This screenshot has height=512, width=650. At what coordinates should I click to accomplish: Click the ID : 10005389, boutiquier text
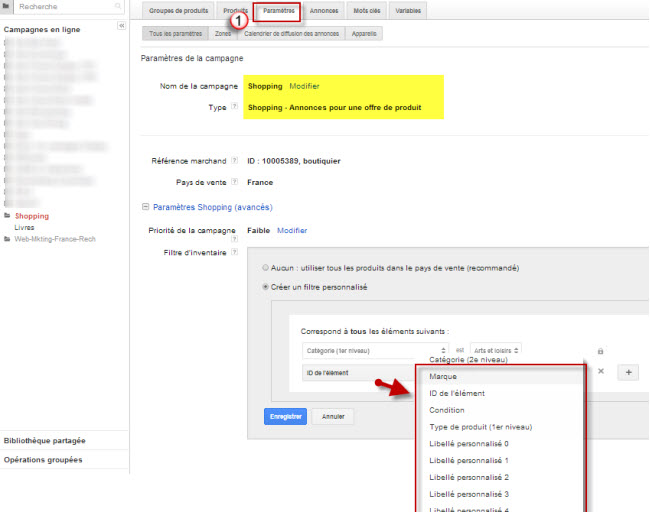click(x=293, y=161)
